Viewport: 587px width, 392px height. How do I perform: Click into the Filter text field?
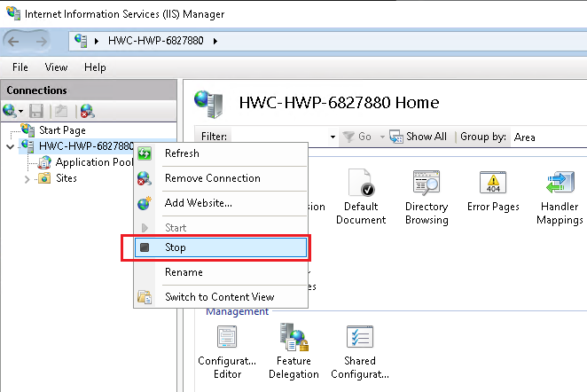tap(278, 137)
